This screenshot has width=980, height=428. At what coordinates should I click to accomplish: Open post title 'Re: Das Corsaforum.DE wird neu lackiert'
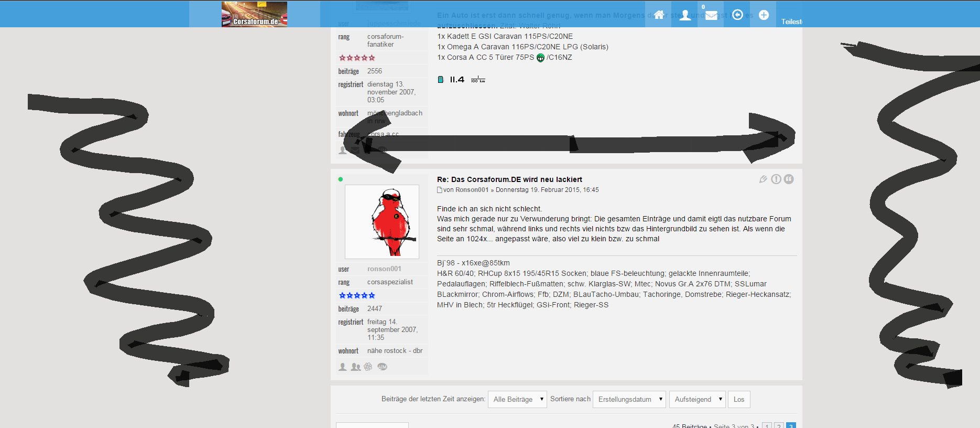click(509, 179)
